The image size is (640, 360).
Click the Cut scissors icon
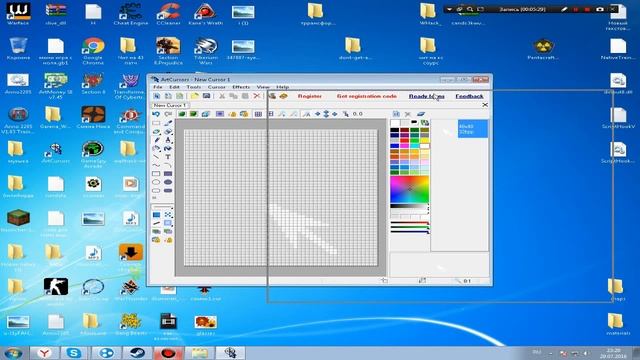tap(222, 96)
